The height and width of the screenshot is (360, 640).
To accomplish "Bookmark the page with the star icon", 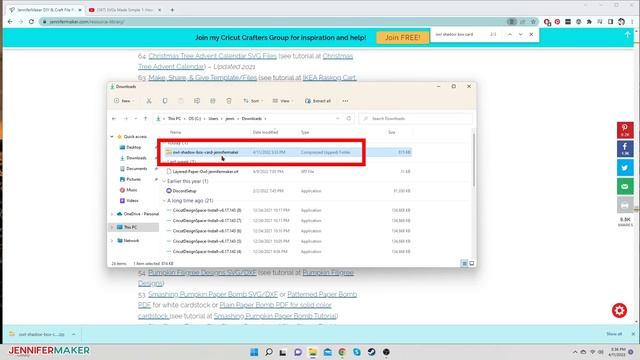I will 533,22.
